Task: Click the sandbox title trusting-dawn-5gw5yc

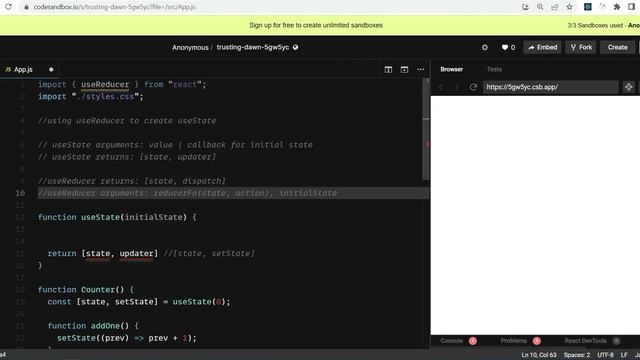Action: coord(253,47)
